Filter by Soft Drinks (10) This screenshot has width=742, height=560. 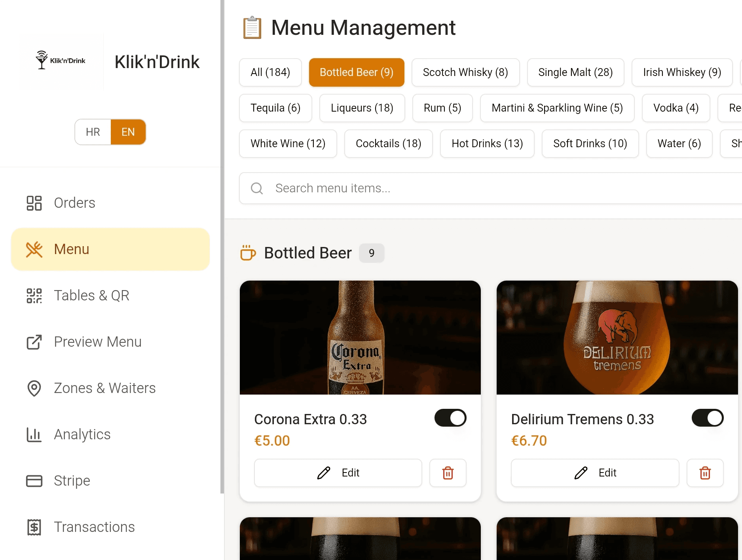(x=590, y=144)
